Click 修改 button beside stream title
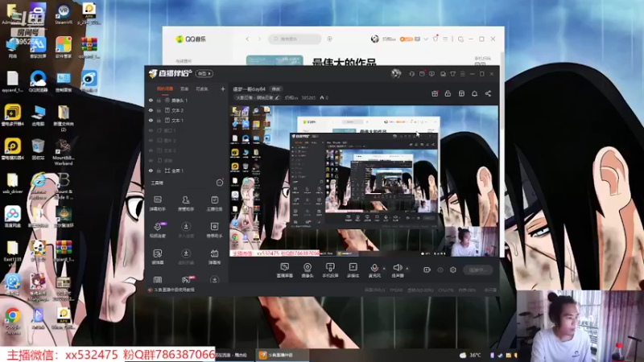 pyautogui.click(x=275, y=89)
